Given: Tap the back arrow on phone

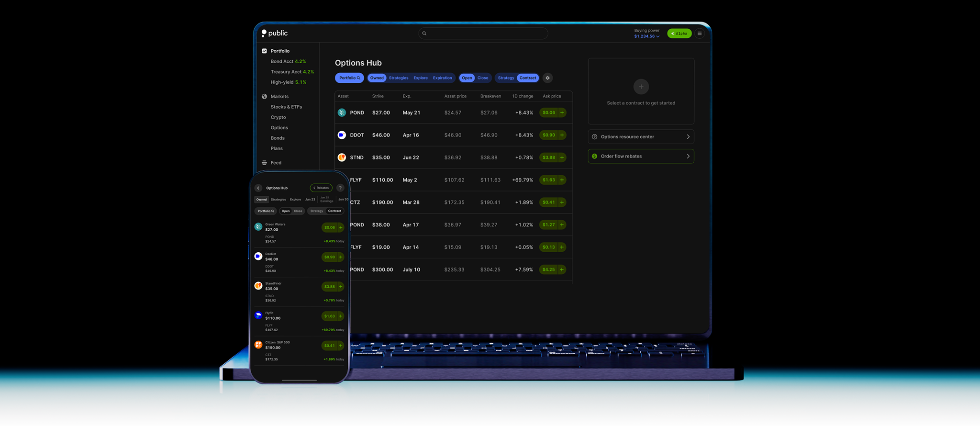Looking at the screenshot, I should click(x=258, y=188).
